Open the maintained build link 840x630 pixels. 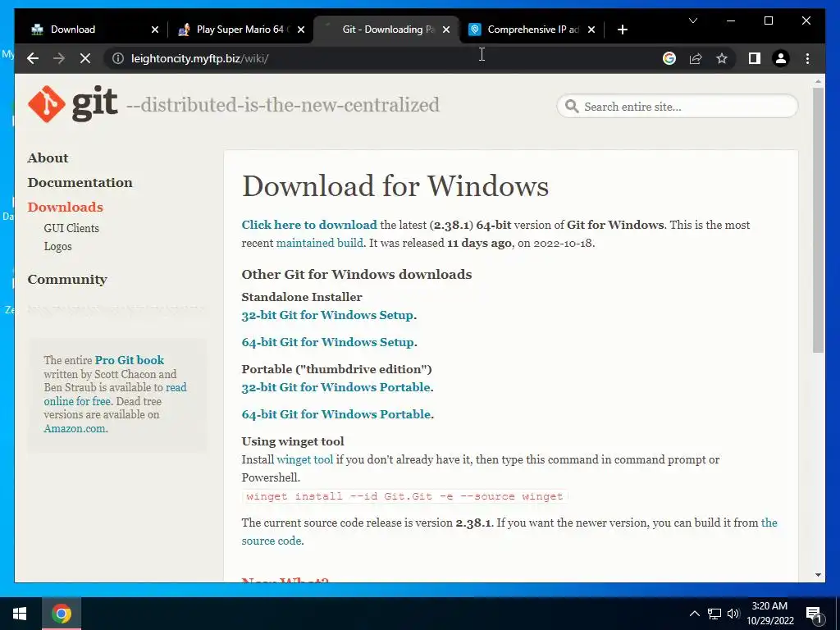pyautogui.click(x=319, y=243)
